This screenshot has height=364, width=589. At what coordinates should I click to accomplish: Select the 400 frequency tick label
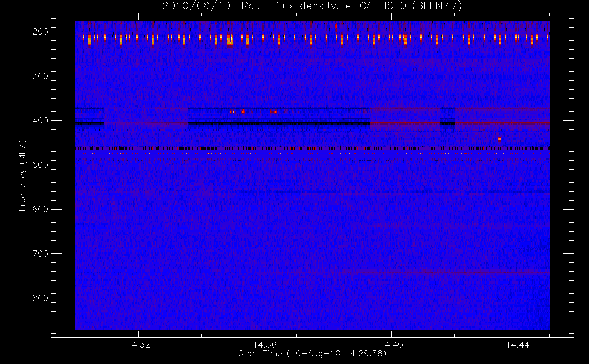(x=40, y=120)
